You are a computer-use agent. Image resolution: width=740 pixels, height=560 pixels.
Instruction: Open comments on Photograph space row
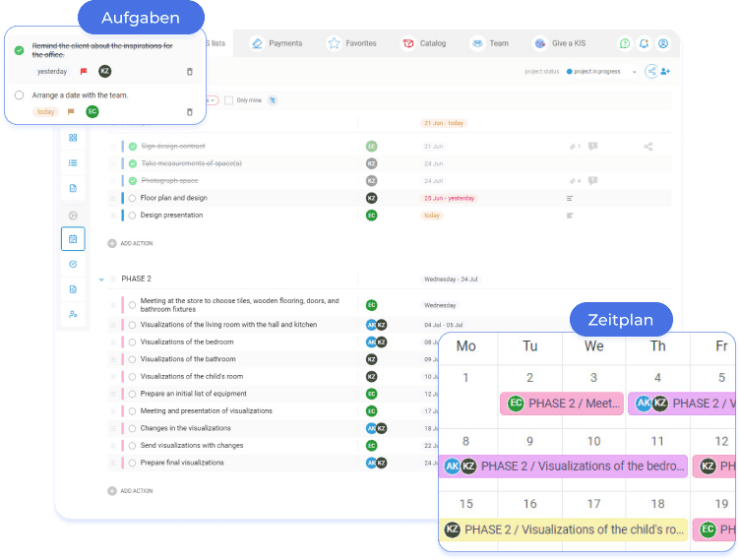[592, 181]
